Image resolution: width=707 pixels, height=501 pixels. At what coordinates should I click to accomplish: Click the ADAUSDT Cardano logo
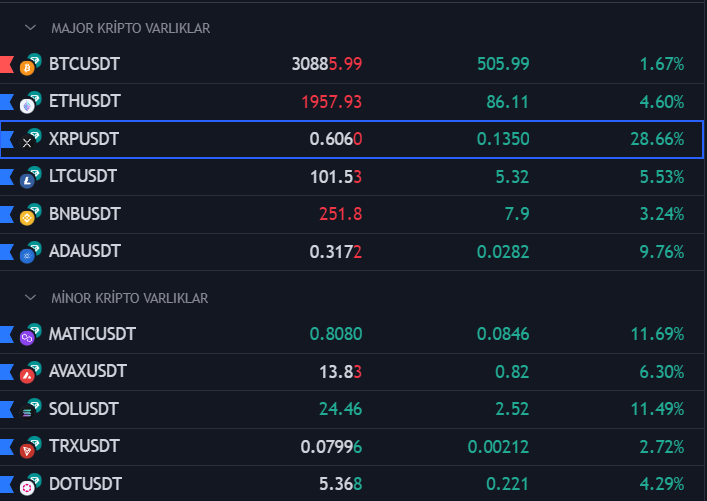click(x=28, y=255)
